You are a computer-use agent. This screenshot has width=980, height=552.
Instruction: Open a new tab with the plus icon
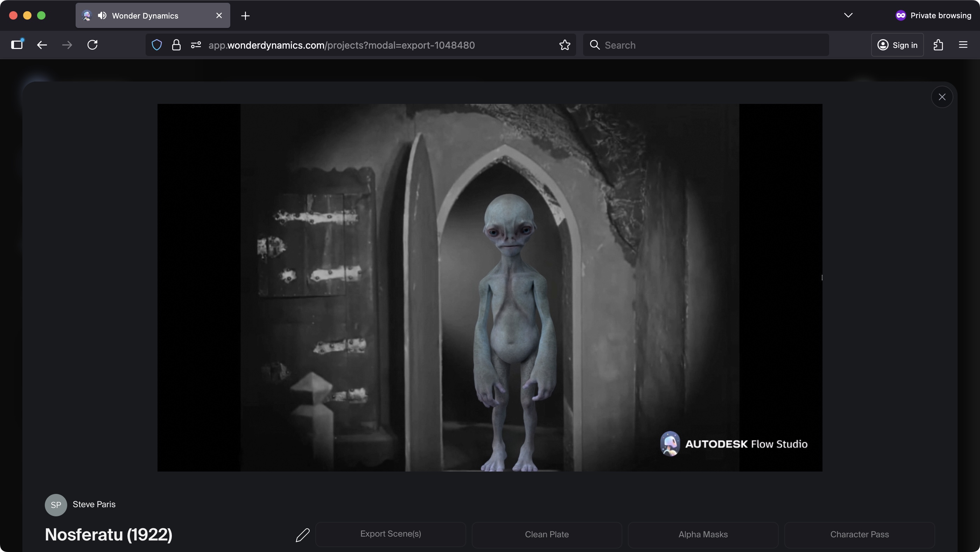(x=245, y=16)
